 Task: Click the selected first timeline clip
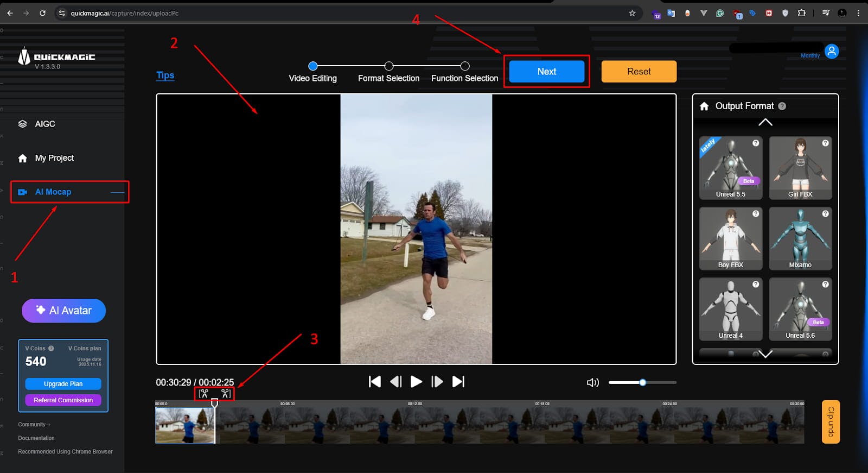click(185, 425)
